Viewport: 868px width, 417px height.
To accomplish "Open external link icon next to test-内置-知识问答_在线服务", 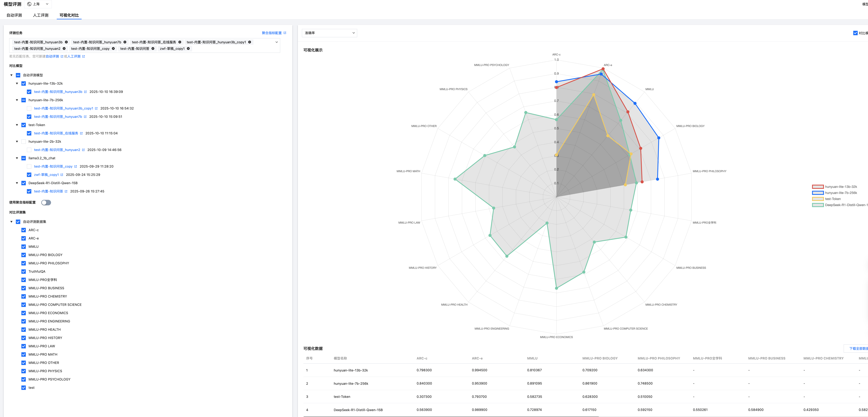I will click(81, 133).
